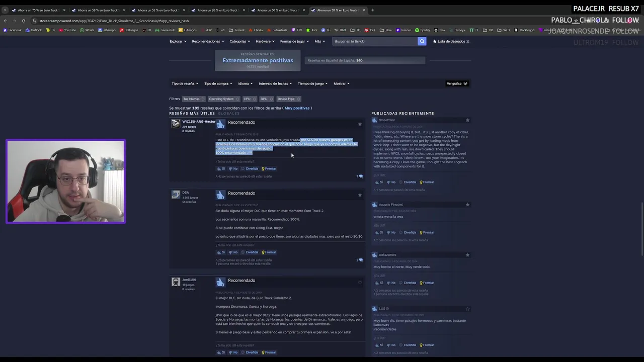Image resolution: width=644 pixels, height=362 pixels.
Task: Open the Recomendaciones menu
Action: click(208, 41)
